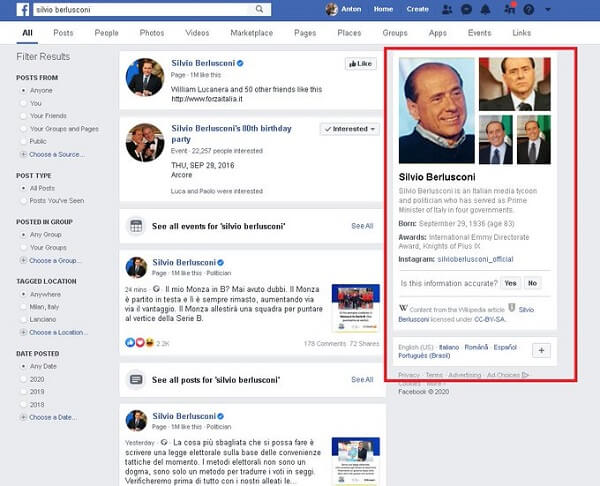The height and width of the screenshot is (486, 600).
Task: Click the Wikipedia W icon
Action: point(403,308)
